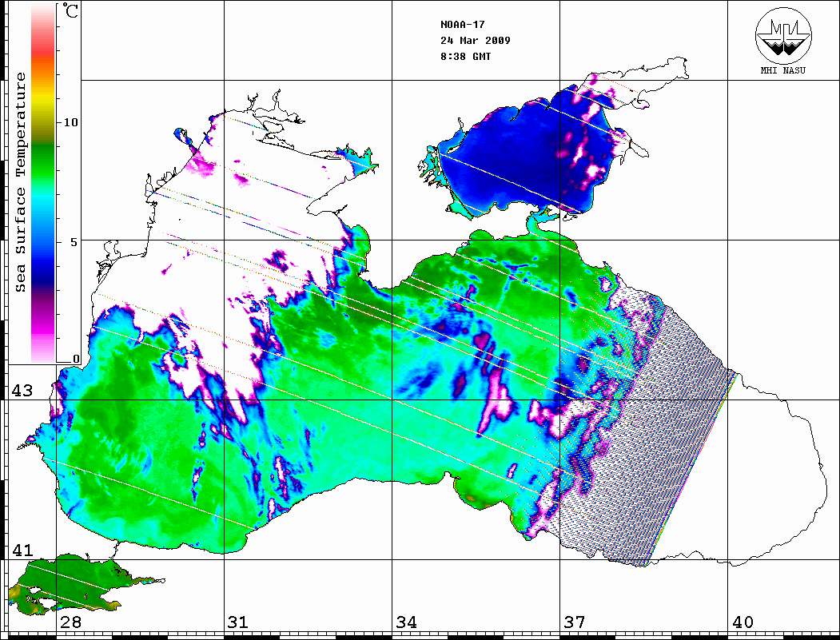
Task: Click latitude label '43'
Action: (22, 391)
